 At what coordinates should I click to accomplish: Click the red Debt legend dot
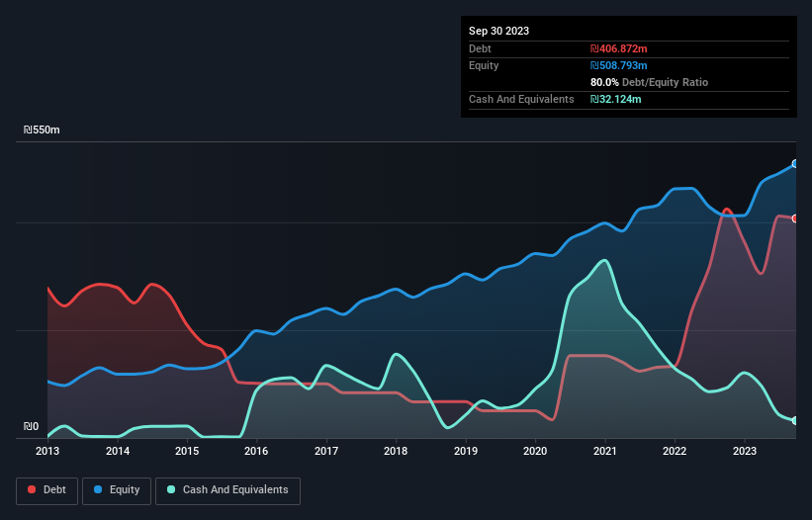[32, 489]
